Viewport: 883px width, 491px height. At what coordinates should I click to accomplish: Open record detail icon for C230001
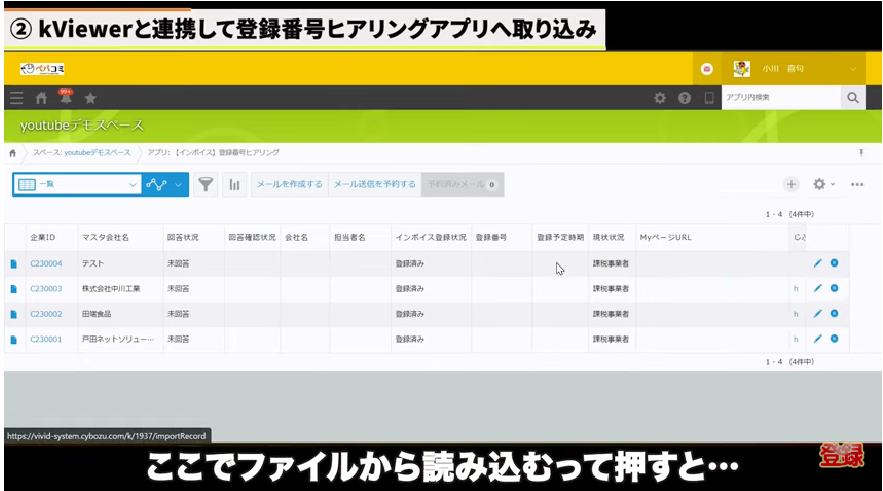click(x=14, y=340)
